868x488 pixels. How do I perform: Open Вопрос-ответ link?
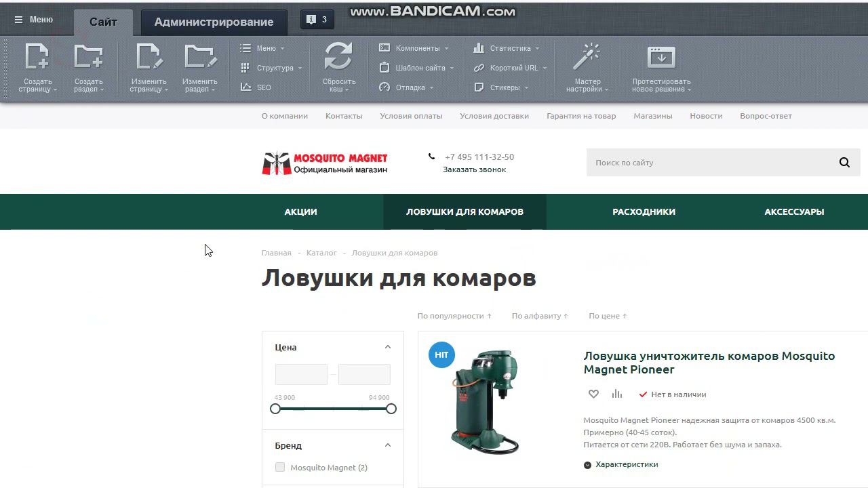[x=766, y=116]
